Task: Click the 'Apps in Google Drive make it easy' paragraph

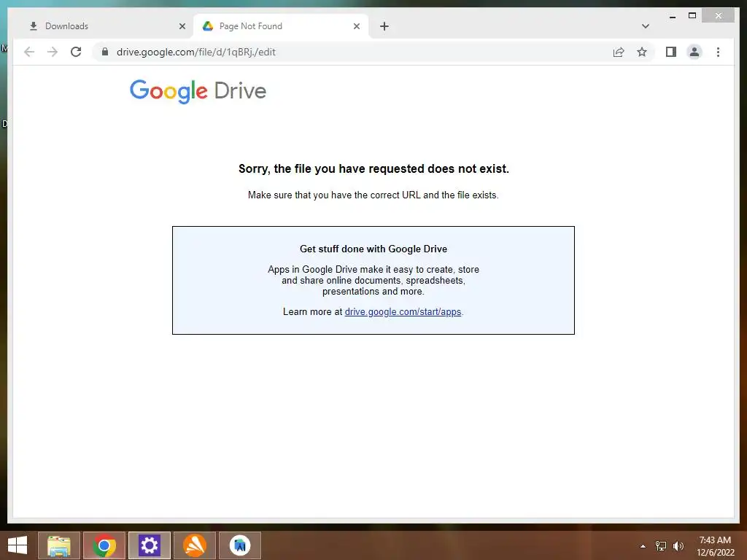Action: point(373,281)
